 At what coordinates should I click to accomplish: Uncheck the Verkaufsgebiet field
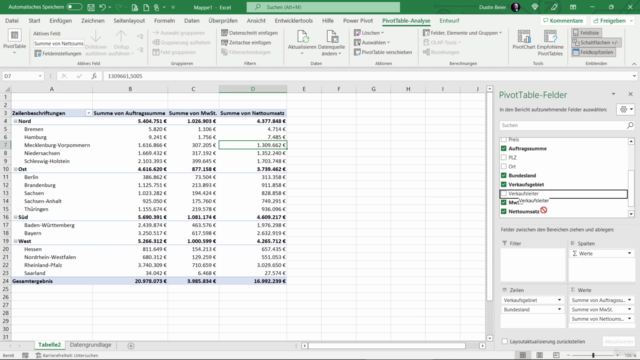[504, 184]
